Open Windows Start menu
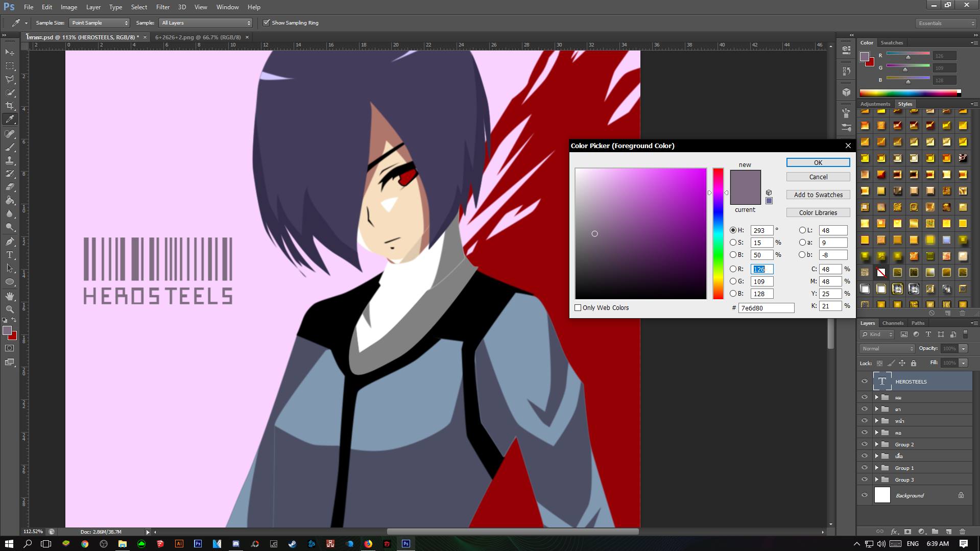980x551 pixels. [x=9, y=543]
